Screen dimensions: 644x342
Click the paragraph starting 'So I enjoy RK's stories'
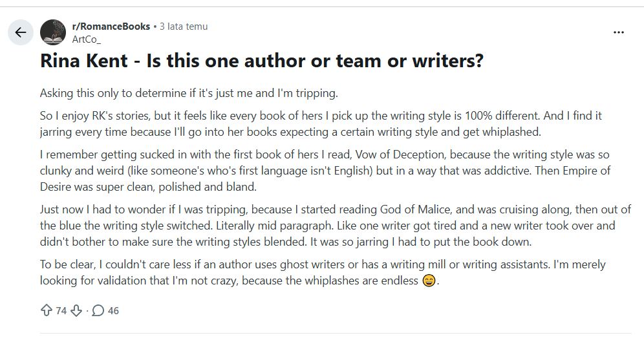coord(321,123)
